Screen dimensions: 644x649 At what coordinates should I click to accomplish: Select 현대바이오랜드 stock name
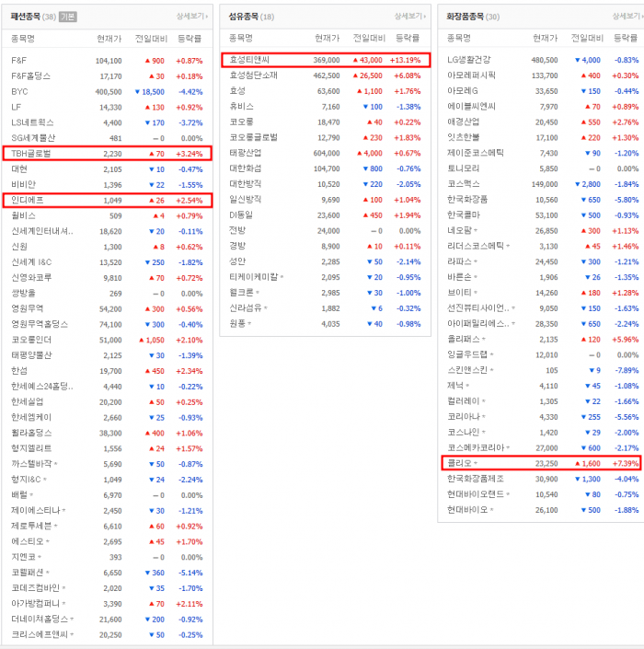tap(476, 494)
